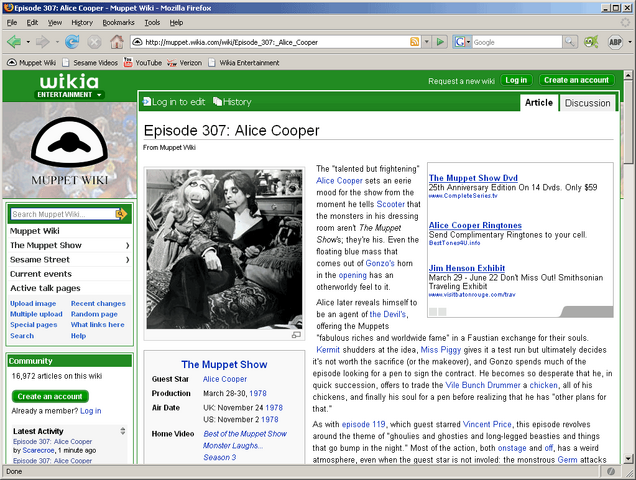Expand The Muppet Show sidebar submenu
Screen dimensions: 636x480
point(127,245)
